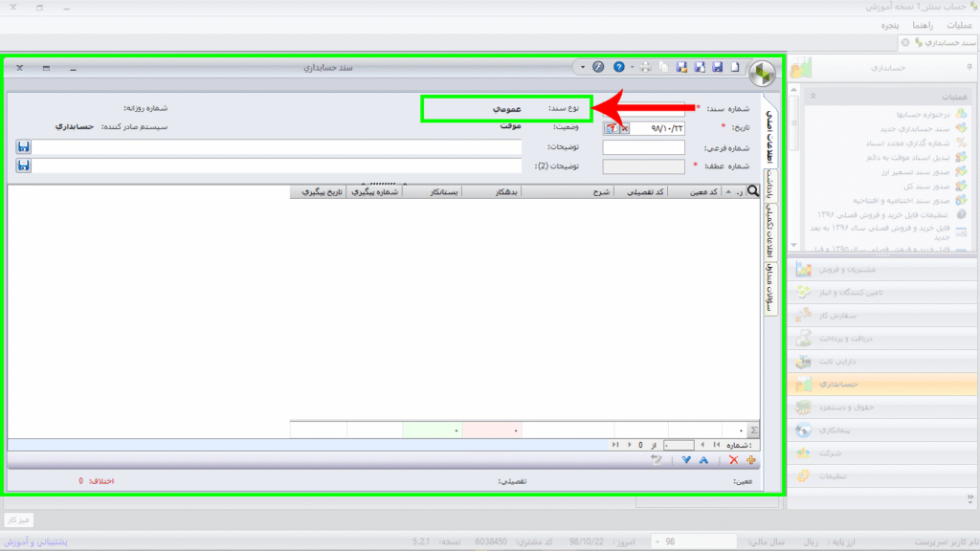
Task: Open dropdown arrow next to help icon
Action: [x=632, y=67]
